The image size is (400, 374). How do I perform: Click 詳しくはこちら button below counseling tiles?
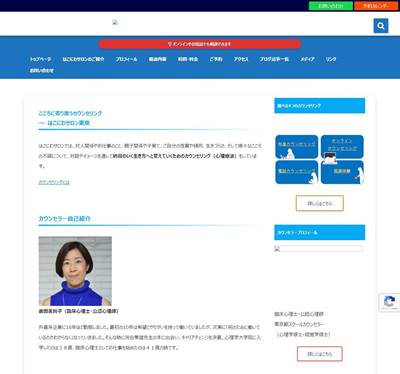[320, 203]
